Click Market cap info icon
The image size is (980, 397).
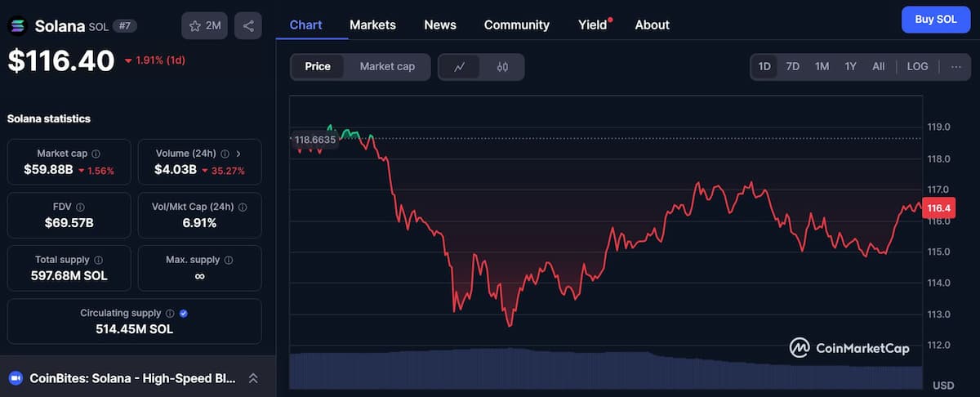96,154
